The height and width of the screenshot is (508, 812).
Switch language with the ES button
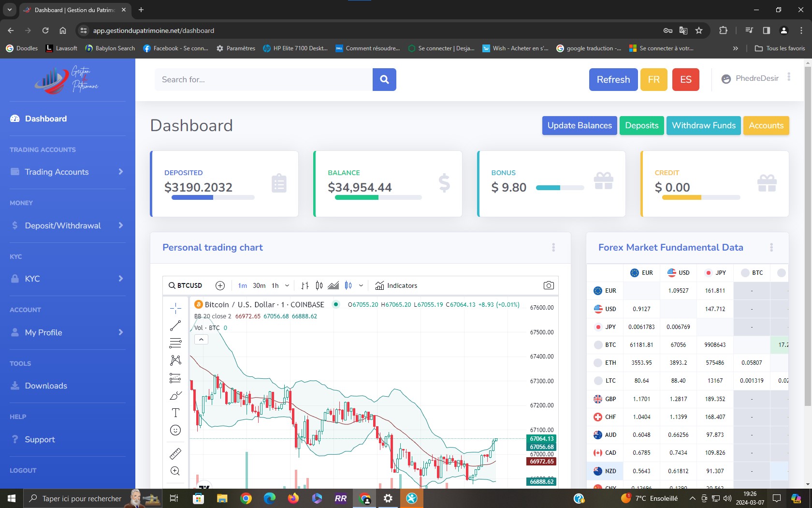pyautogui.click(x=686, y=79)
